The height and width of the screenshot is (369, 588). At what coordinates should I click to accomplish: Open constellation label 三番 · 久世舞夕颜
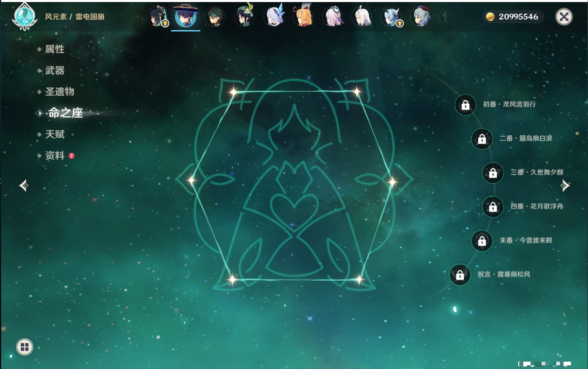[x=537, y=172]
